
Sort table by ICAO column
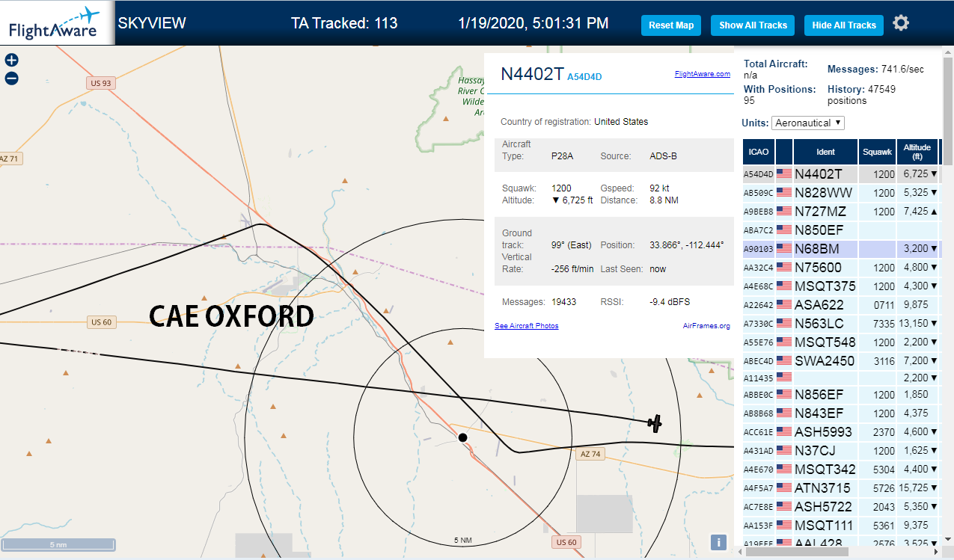759,152
